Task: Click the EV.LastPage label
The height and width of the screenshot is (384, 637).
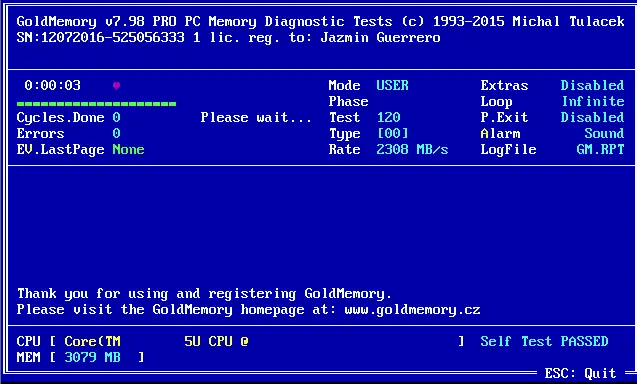Action: click(61, 150)
